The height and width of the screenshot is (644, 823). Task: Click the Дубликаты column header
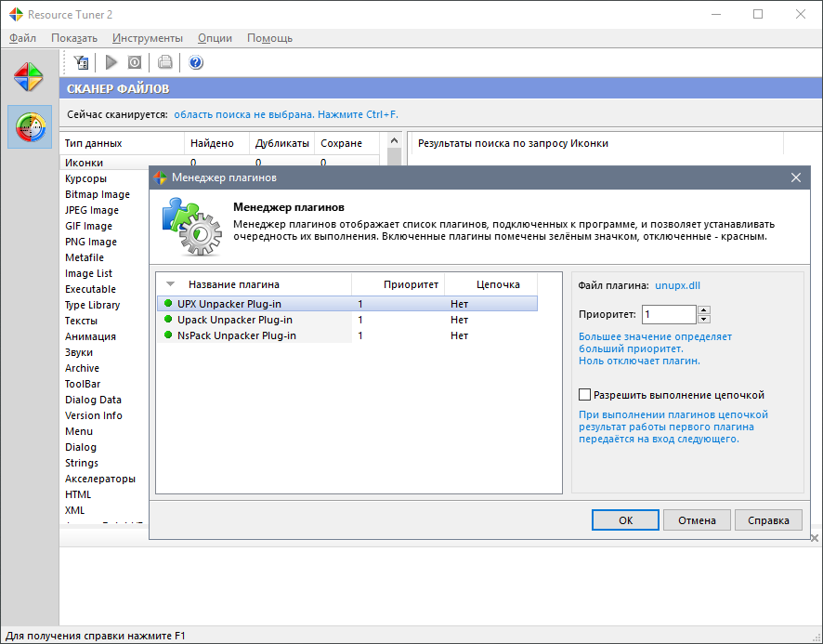(281, 143)
